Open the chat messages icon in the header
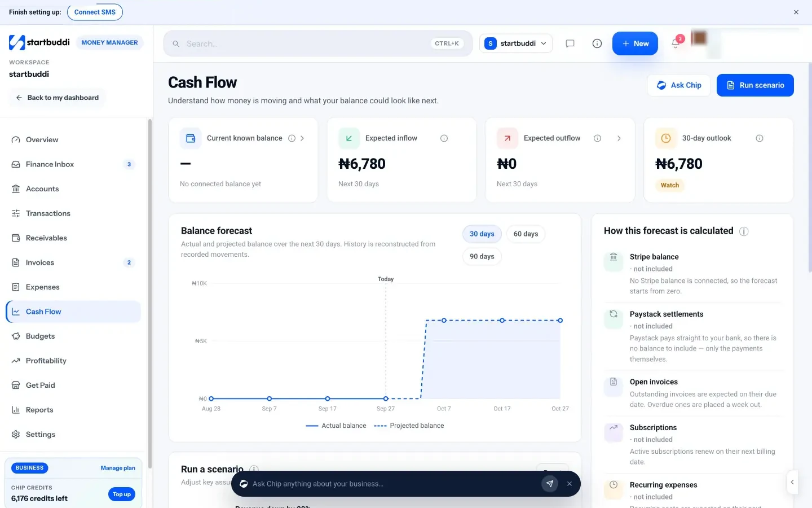 point(570,43)
